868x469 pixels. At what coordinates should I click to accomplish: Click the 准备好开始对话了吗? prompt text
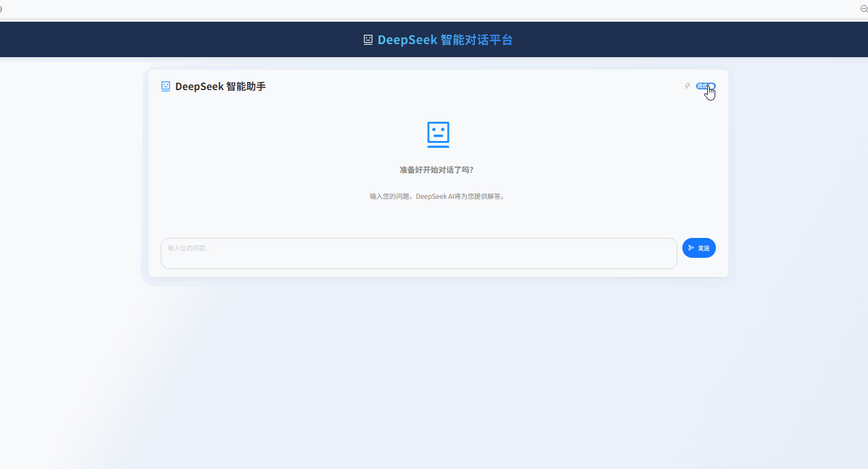point(436,170)
